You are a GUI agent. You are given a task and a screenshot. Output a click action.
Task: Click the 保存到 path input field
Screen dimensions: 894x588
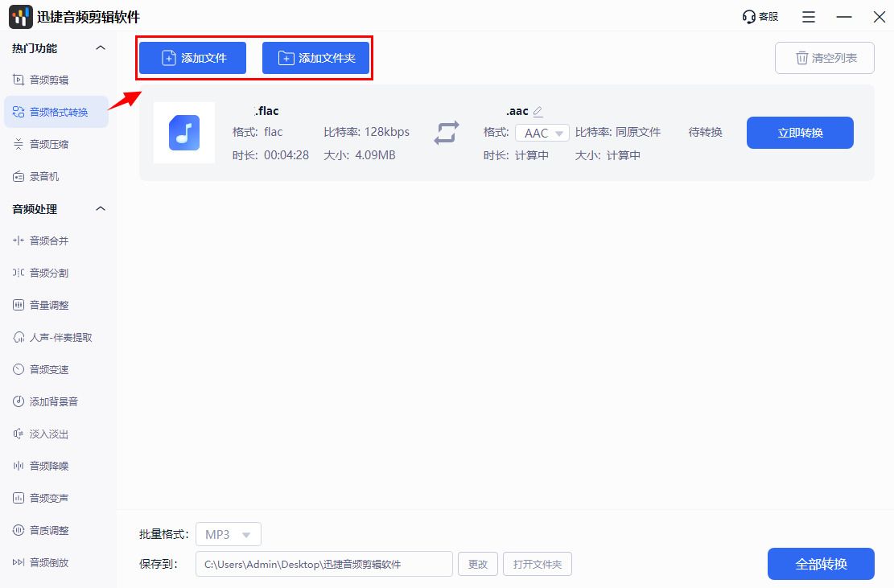323,564
